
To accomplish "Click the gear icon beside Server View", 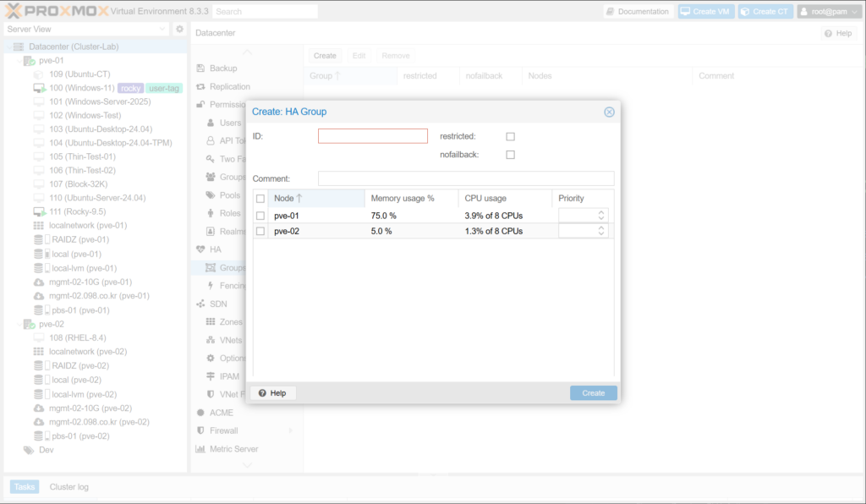I will coord(179,30).
